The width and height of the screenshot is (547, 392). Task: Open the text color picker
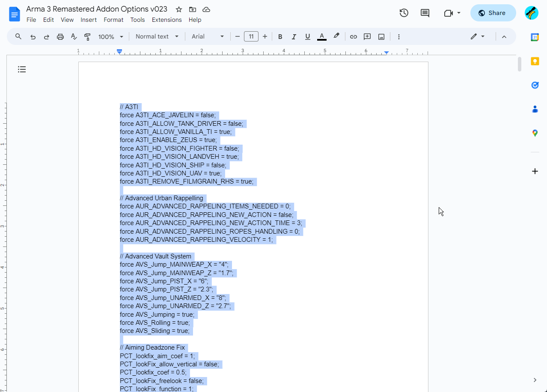click(x=322, y=37)
